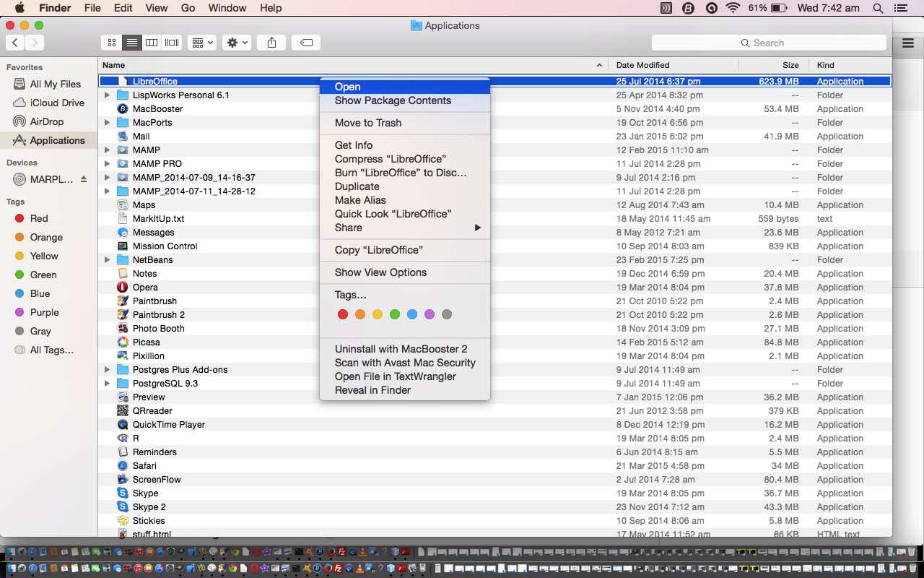Expand the MacPorts folder

(x=107, y=122)
